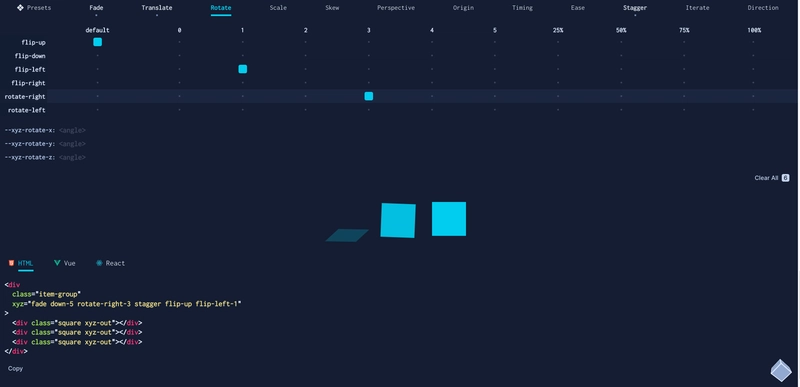Open the Stagger tab
This screenshot has width=800, height=387.
click(x=635, y=8)
